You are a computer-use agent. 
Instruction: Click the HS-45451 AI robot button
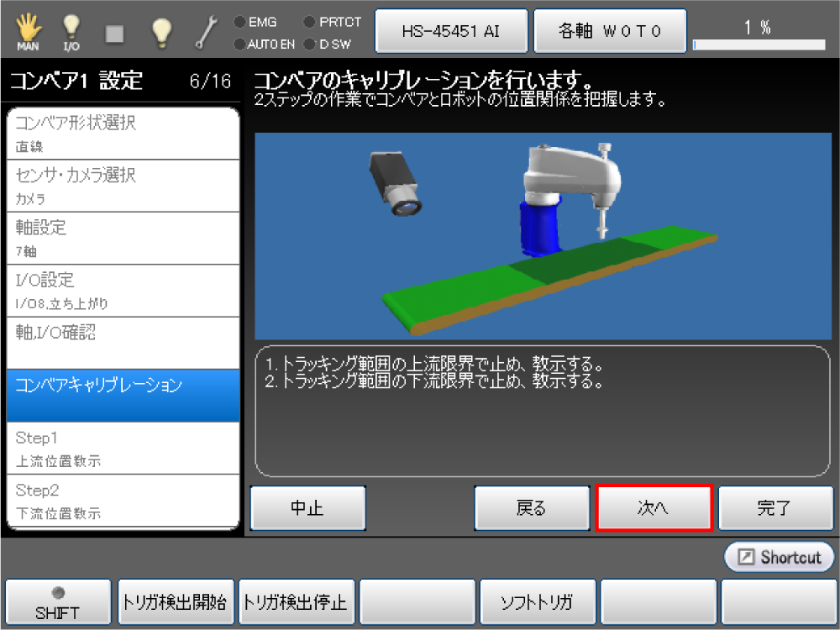pos(451,31)
